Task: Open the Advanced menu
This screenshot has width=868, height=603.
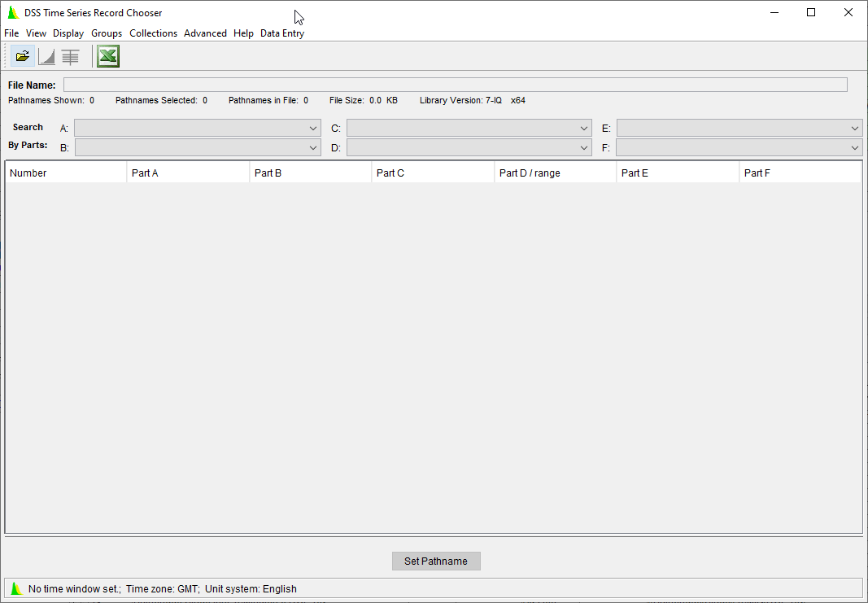Action: click(205, 33)
